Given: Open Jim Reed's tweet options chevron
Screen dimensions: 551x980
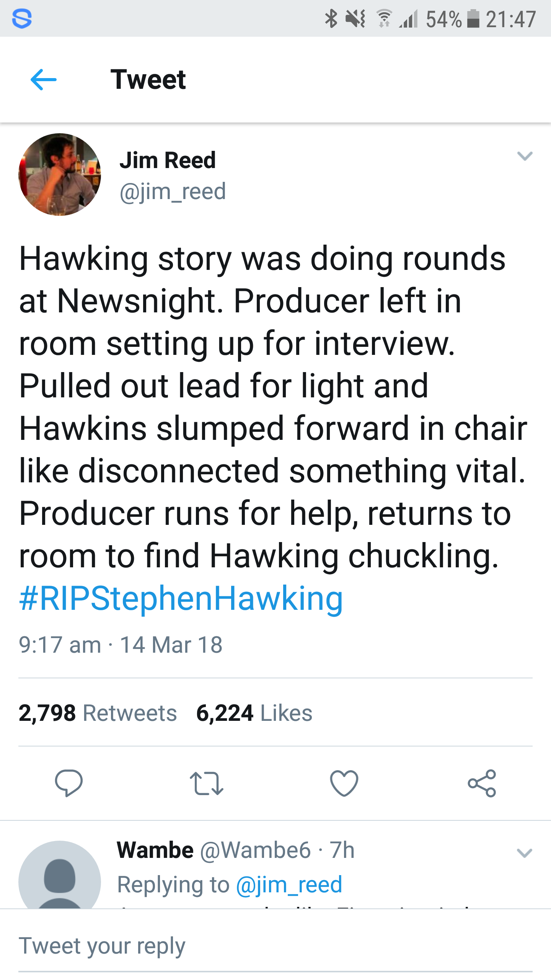Looking at the screenshot, I should click(x=525, y=156).
